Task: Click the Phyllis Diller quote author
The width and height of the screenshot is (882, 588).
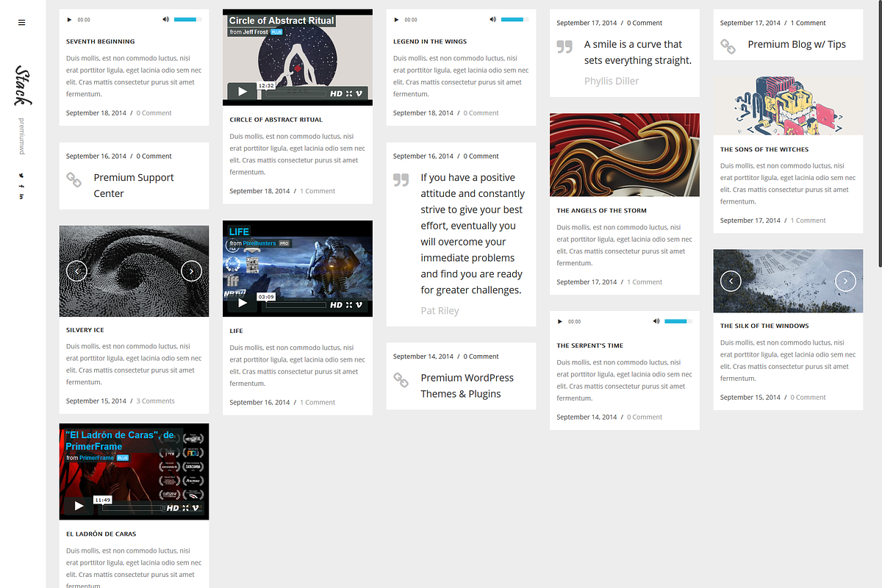Action: pos(612,81)
